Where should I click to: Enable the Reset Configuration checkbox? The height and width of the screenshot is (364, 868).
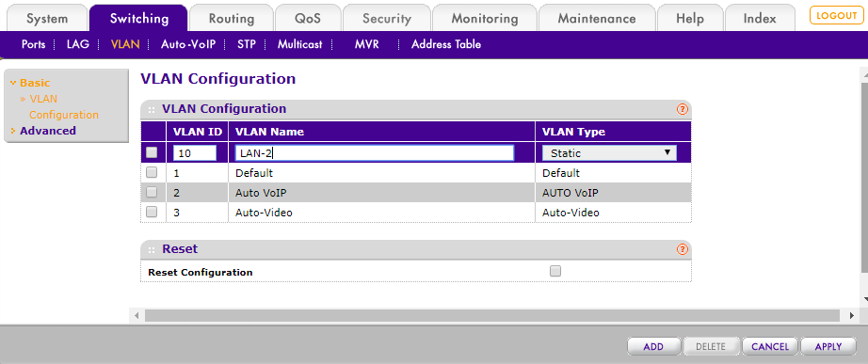click(x=555, y=271)
